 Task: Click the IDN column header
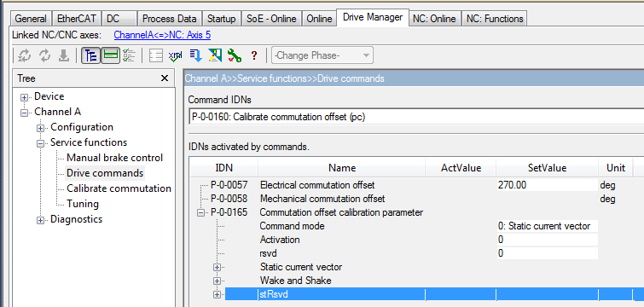click(223, 168)
